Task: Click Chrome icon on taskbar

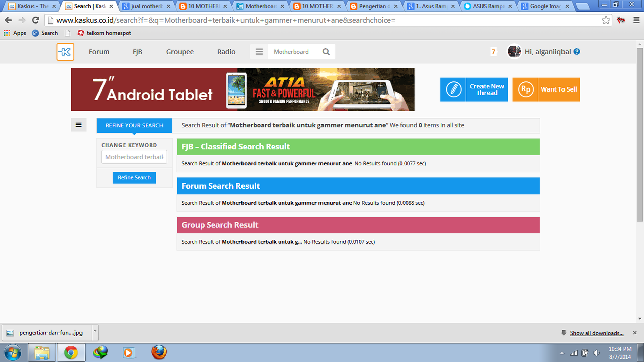Action: pos(71,352)
